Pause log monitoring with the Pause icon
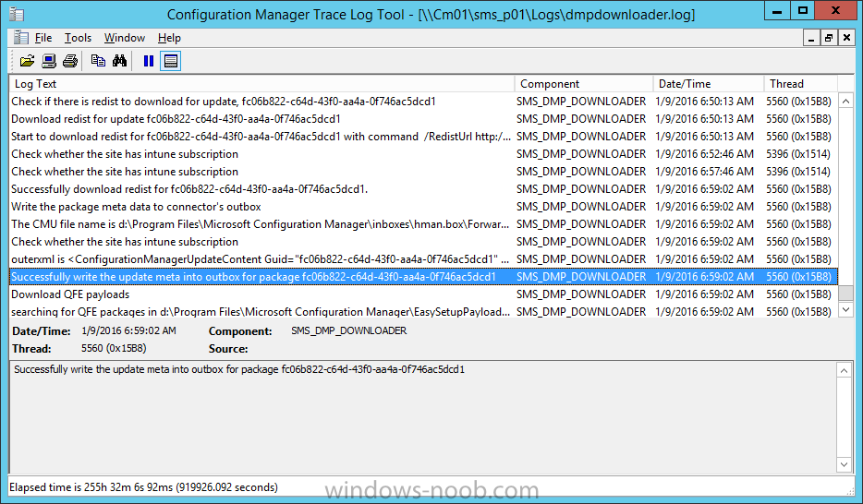863x504 pixels. (149, 61)
